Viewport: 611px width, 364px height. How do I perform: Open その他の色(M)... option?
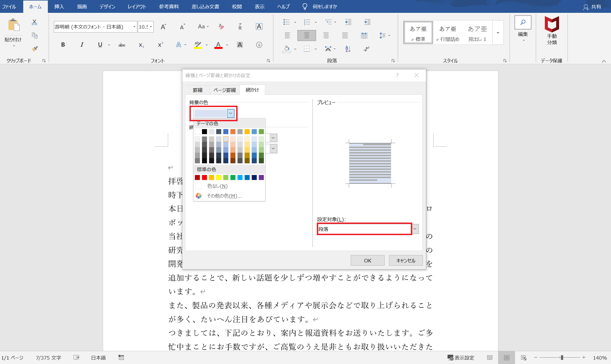pos(229,196)
